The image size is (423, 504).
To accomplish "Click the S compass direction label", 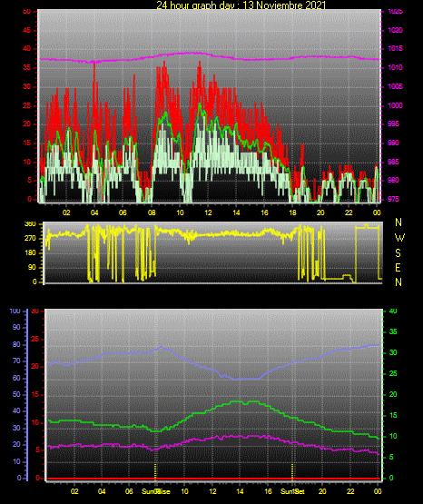I will click(398, 253).
